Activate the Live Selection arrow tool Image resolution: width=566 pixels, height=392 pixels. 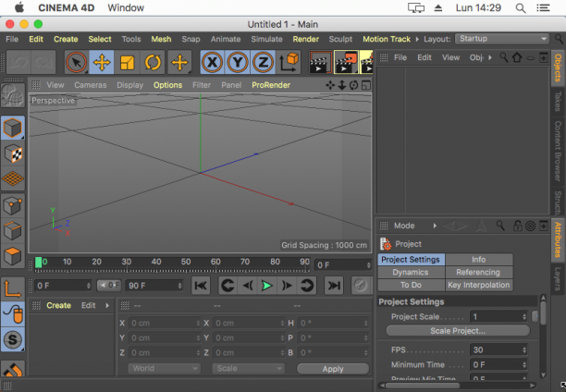76,63
